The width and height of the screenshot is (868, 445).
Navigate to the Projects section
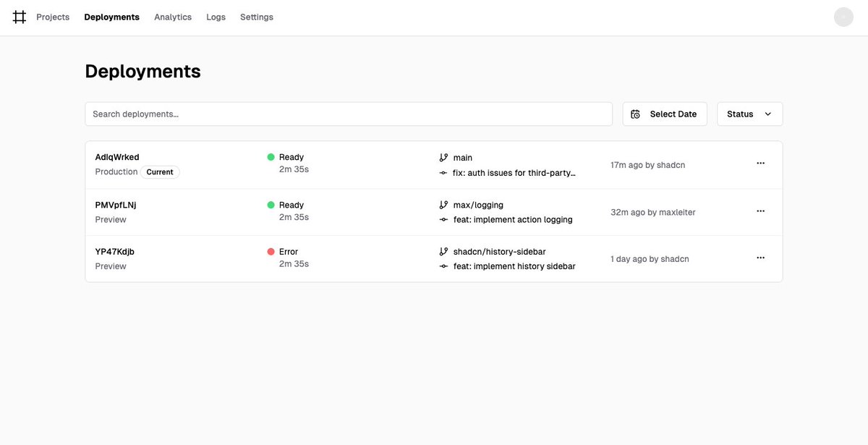52,16
